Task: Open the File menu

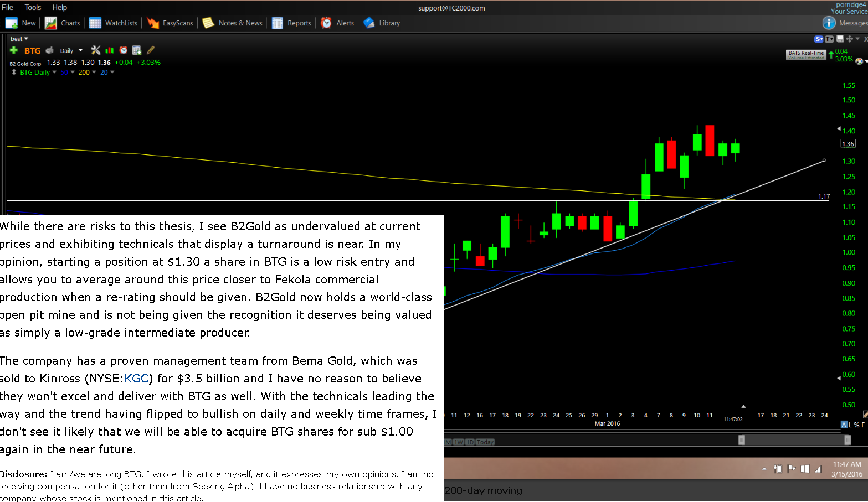Action: 8,7
